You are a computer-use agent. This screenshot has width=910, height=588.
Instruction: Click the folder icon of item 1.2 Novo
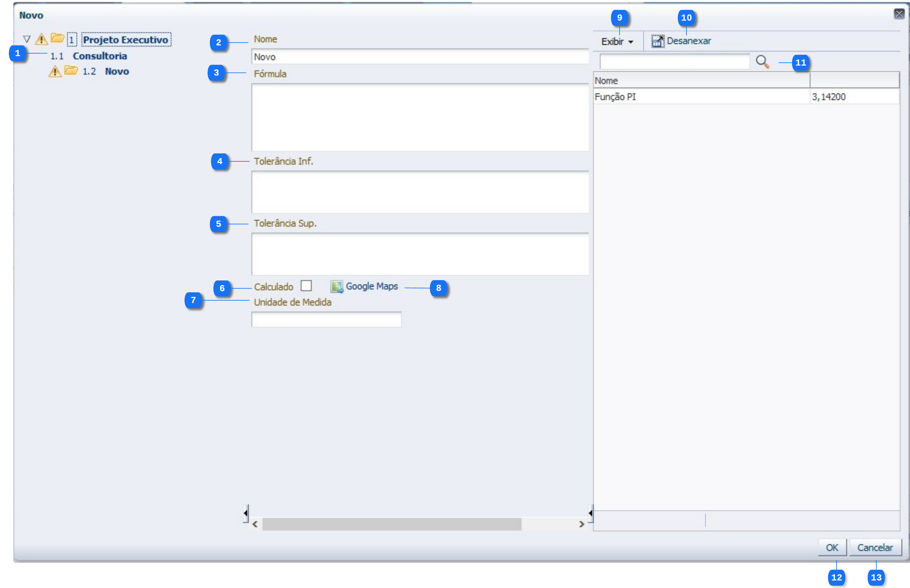[71, 70]
